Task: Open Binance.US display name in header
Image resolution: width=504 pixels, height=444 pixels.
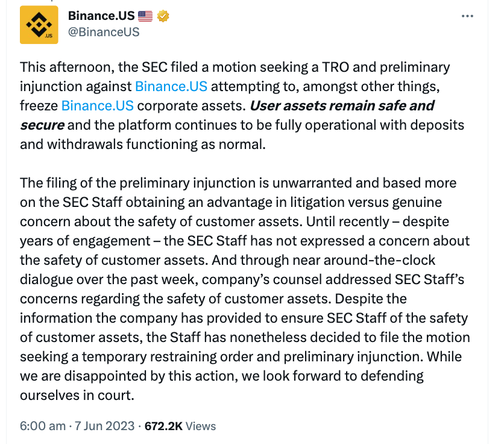Action: point(101,16)
